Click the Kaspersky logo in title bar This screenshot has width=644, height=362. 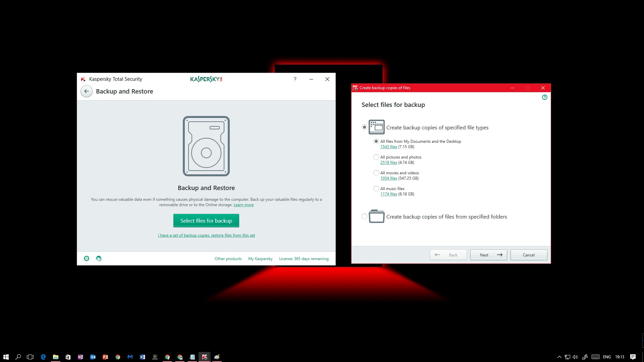pyautogui.click(x=206, y=79)
